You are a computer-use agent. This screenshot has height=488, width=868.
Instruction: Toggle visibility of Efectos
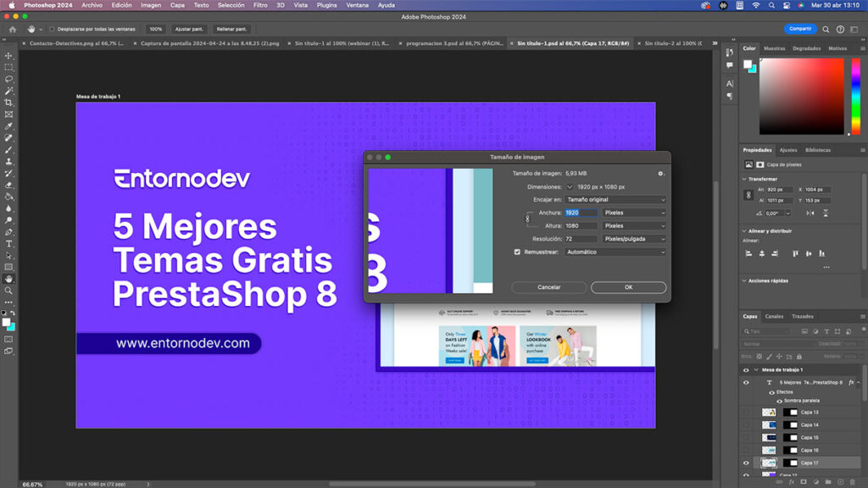pos(771,392)
